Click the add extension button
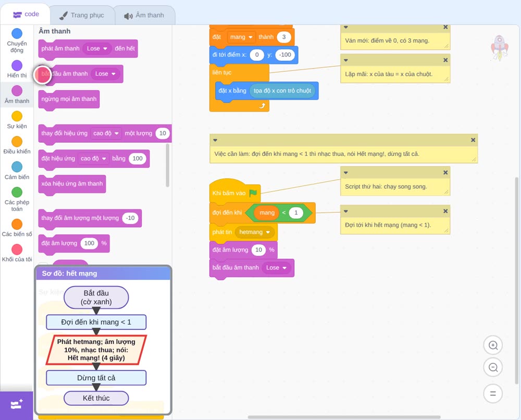 (17, 405)
